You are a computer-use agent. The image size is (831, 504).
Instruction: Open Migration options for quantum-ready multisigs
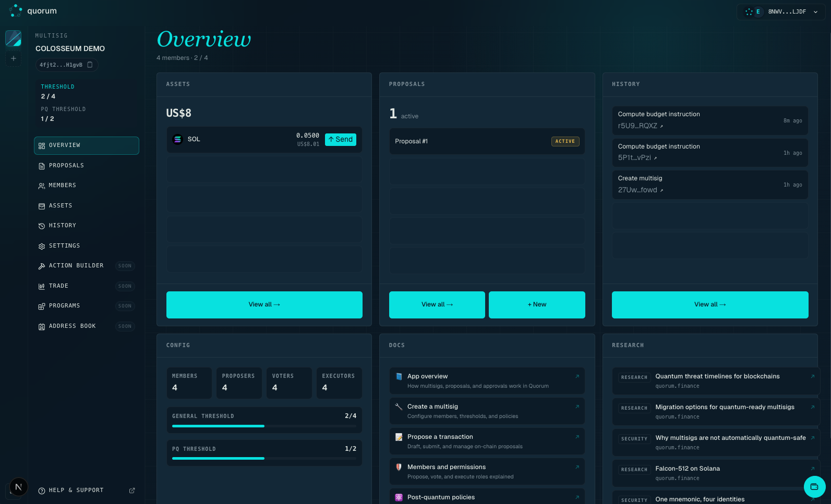click(x=716, y=412)
